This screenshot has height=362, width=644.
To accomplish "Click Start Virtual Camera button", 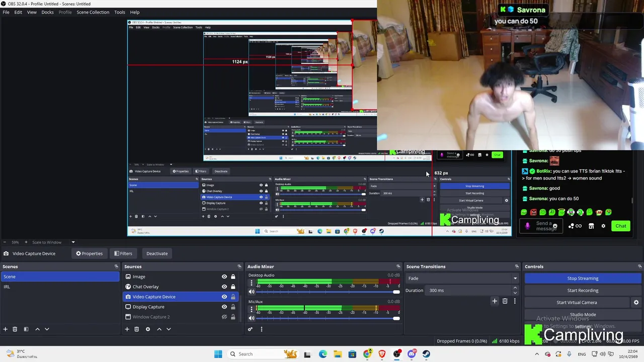I will [577, 303].
